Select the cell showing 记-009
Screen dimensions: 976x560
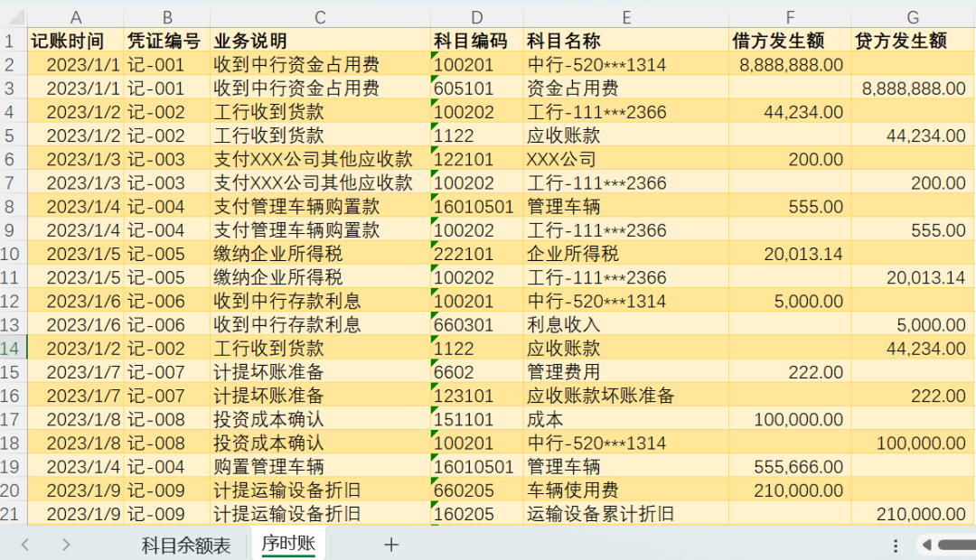(167, 490)
